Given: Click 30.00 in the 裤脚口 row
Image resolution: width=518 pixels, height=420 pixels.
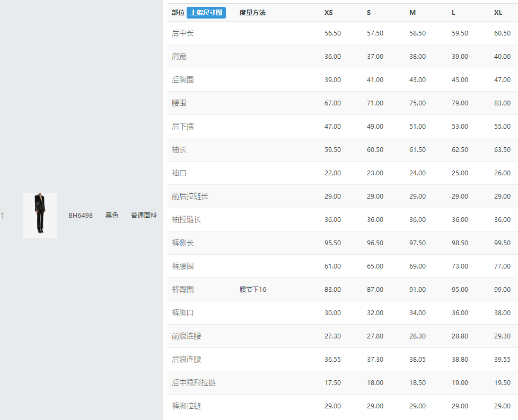Looking at the screenshot, I should [332, 313].
